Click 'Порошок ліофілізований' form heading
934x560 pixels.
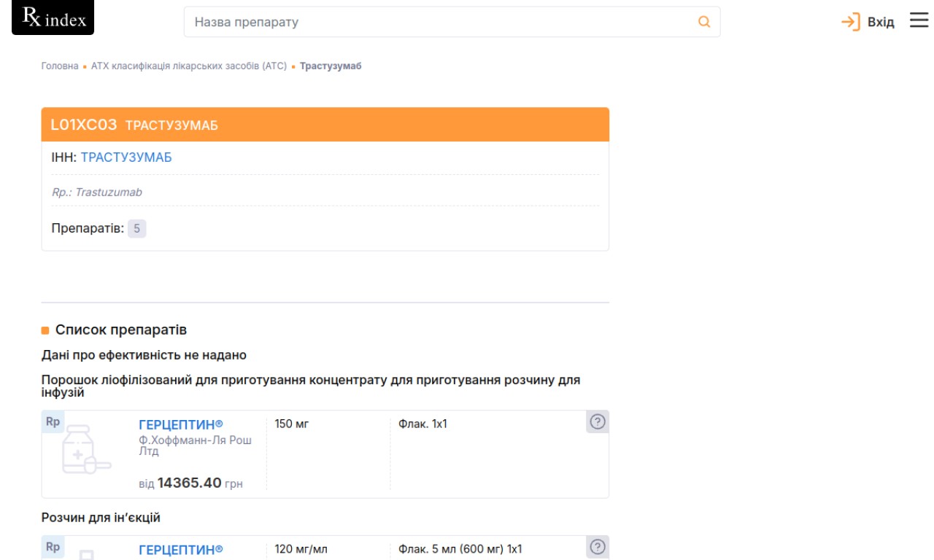coord(311,386)
